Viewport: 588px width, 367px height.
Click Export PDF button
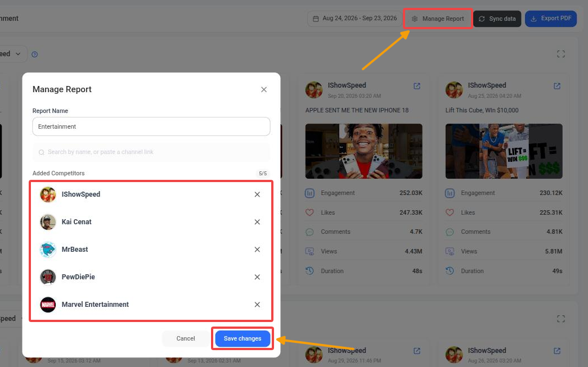[x=551, y=19]
